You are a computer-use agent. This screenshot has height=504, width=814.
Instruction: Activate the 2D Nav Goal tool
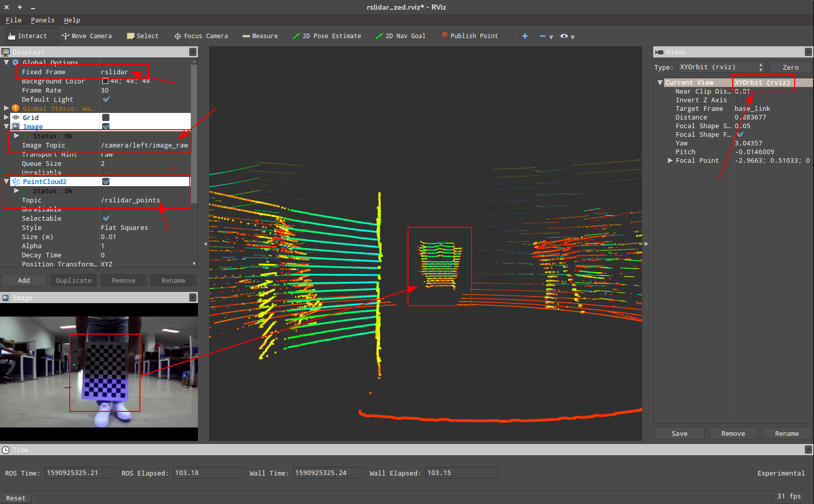[400, 36]
